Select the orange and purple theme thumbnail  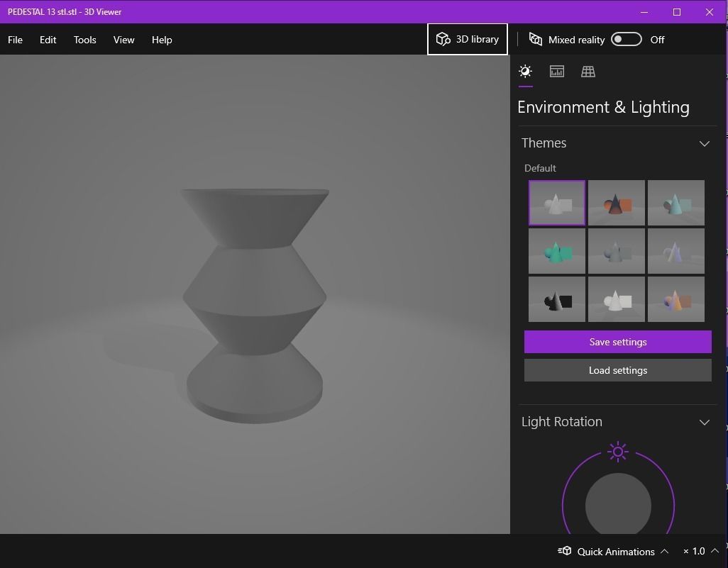coord(676,299)
